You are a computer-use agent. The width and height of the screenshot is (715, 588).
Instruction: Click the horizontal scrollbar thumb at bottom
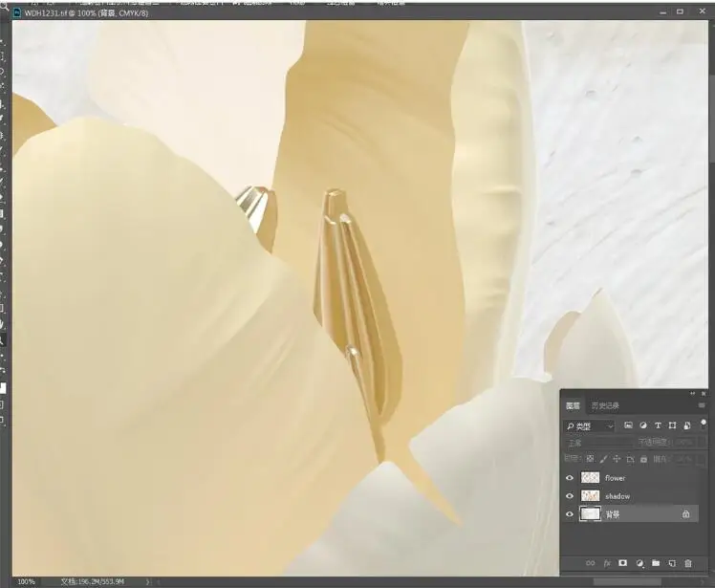coord(627,581)
